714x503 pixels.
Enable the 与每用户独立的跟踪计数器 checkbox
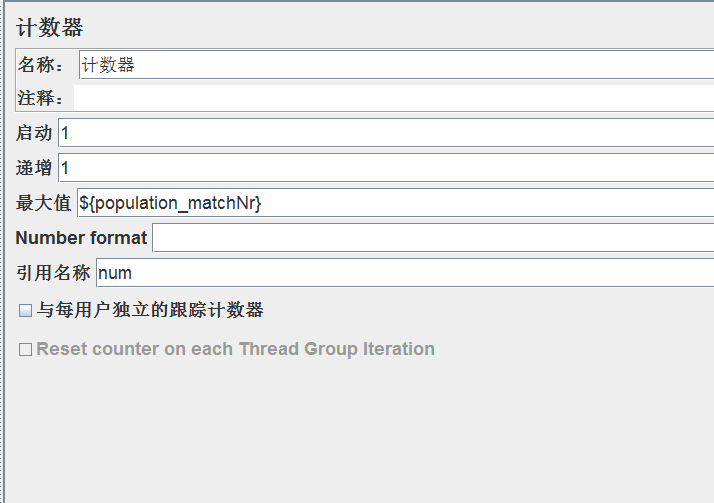click(26, 311)
